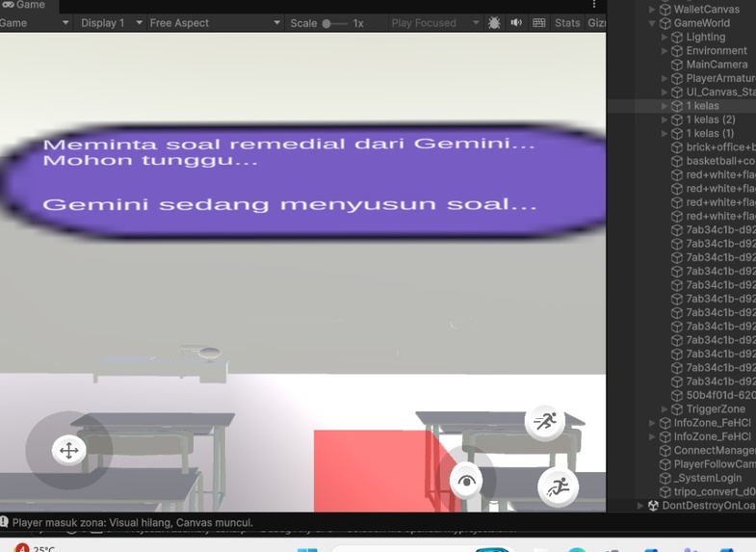Viewport: 756px width, 552px height.
Task: Open the weather widget showing 25°C
Action: 35,548
